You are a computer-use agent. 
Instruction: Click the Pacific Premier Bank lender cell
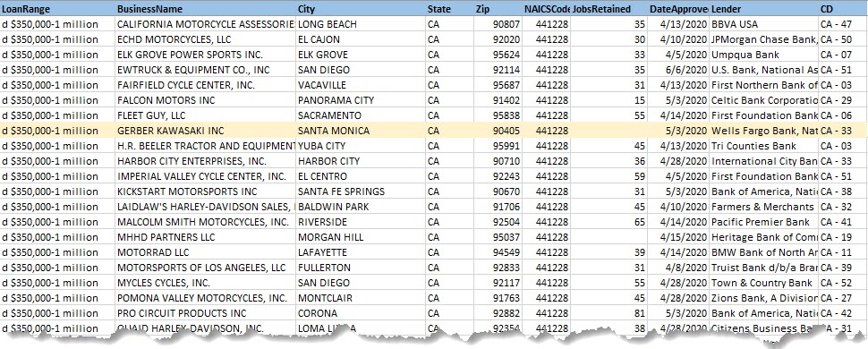pos(764,222)
